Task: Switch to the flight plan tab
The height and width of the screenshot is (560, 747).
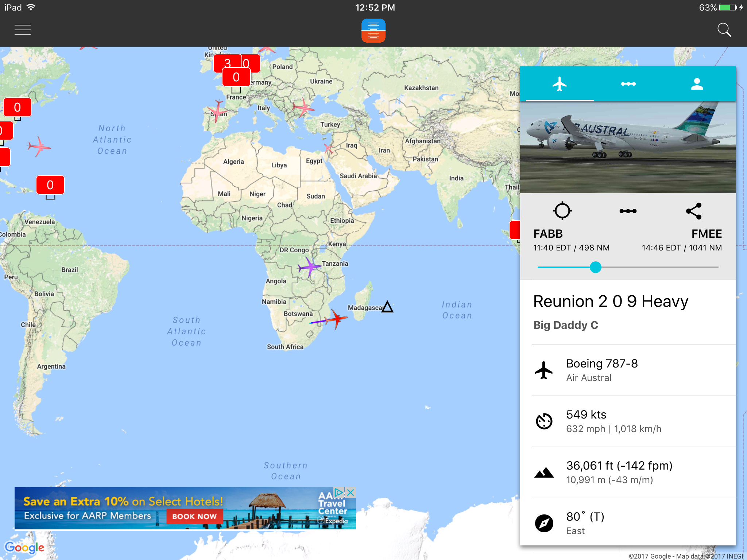Action: (x=628, y=84)
